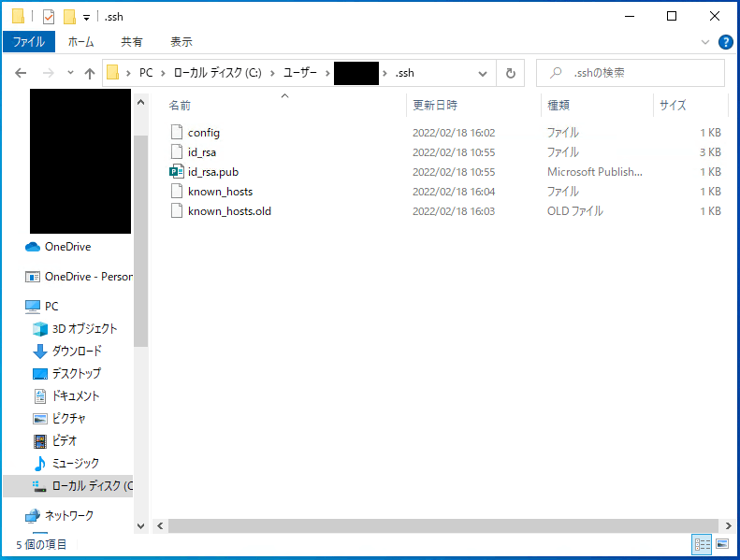This screenshot has height=560, width=740.
Task: Switch to large icons view in status bar
Action: pyautogui.click(x=722, y=544)
